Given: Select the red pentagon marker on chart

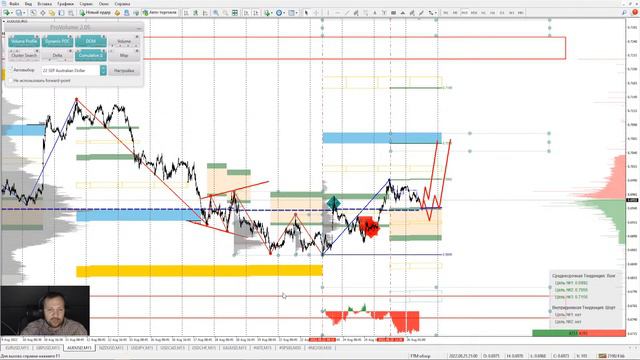Looking at the screenshot, I should tap(369, 227).
